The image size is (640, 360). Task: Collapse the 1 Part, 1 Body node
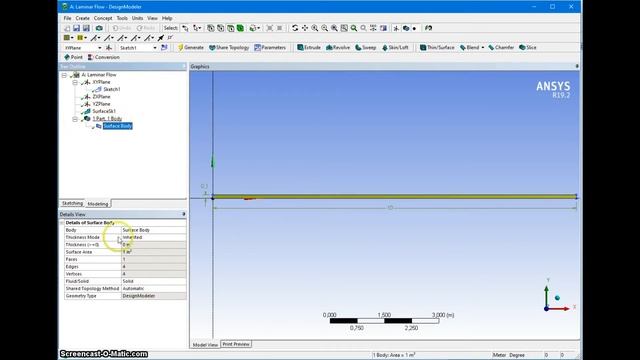75,119
